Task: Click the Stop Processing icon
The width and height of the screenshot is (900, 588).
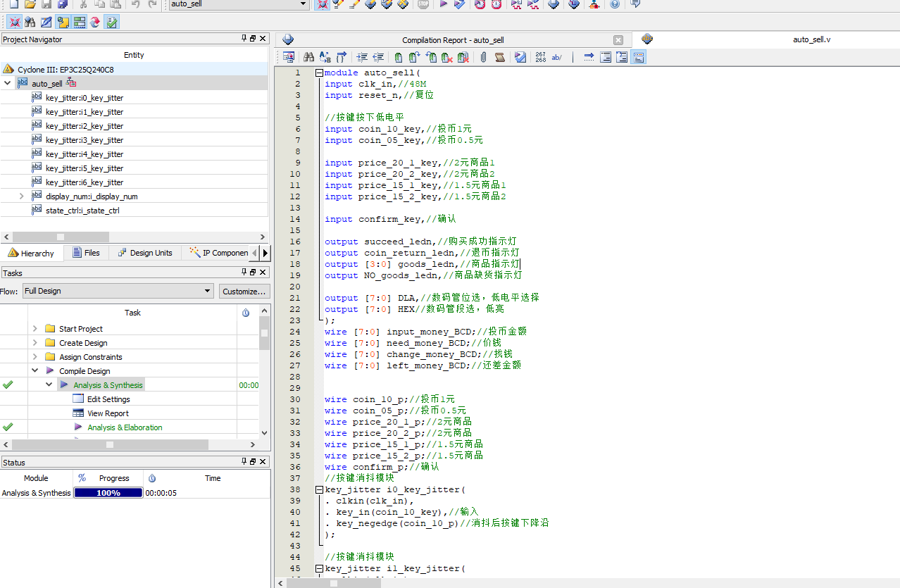Action: pos(423,4)
